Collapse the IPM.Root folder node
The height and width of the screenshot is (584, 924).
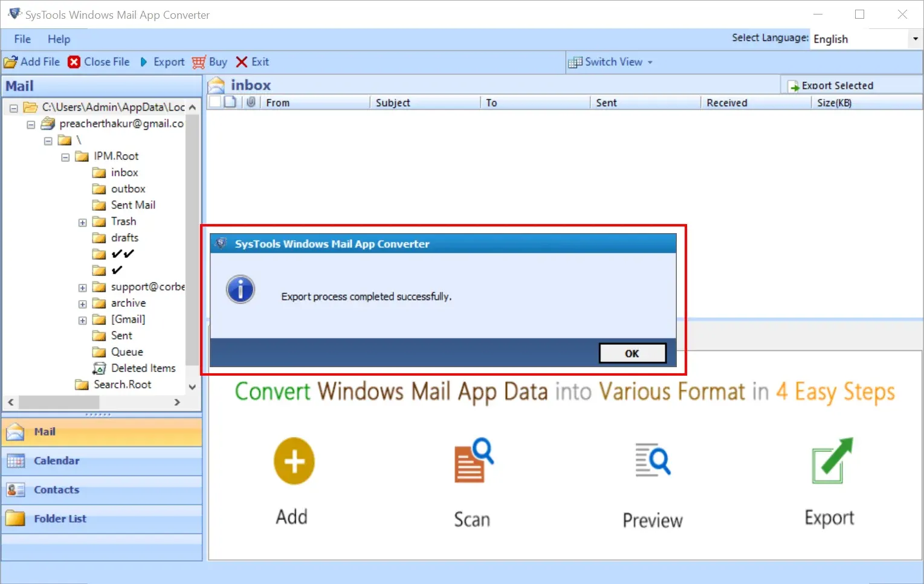tap(65, 157)
